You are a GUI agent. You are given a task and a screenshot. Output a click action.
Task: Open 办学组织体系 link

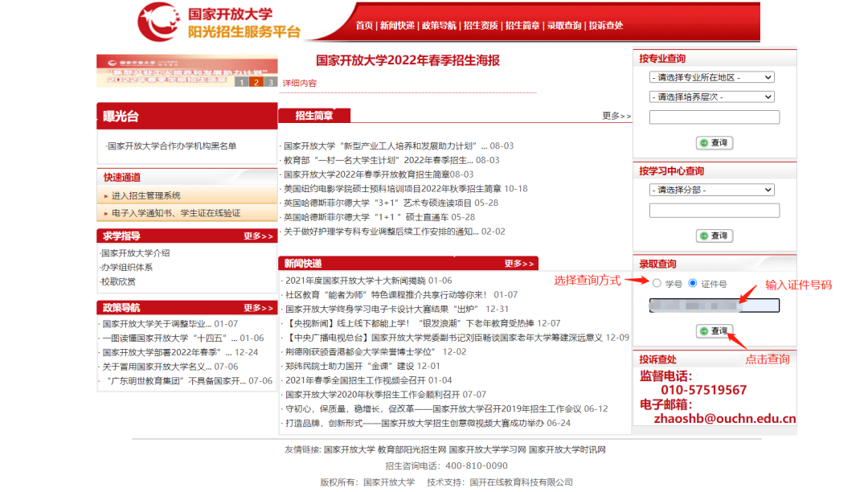[x=127, y=268]
